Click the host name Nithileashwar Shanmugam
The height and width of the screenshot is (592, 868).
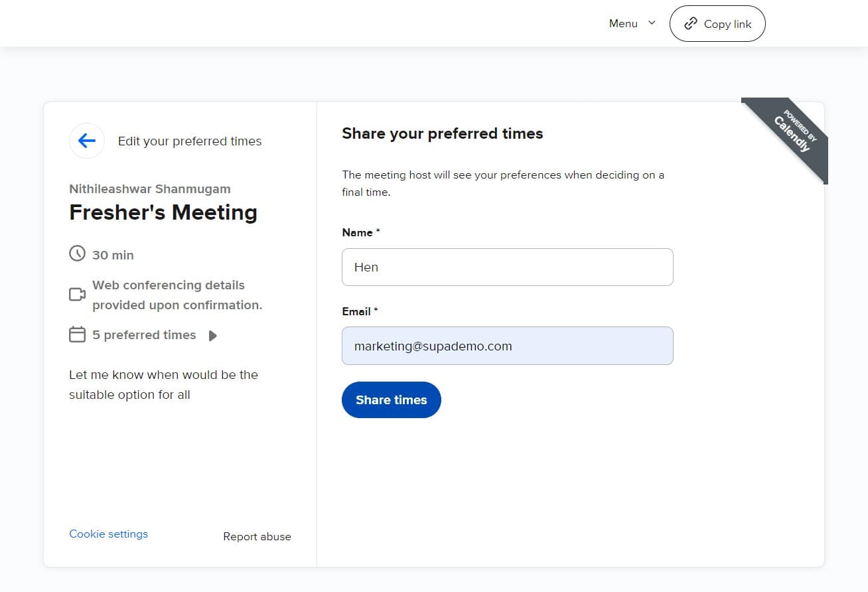coord(150,189)
